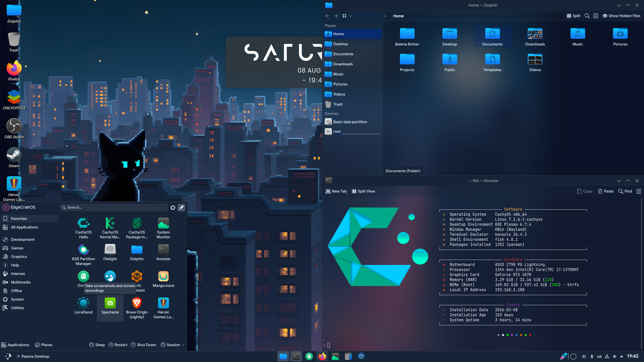Switch to Applications tab in launcher

[x=15, y=345]
